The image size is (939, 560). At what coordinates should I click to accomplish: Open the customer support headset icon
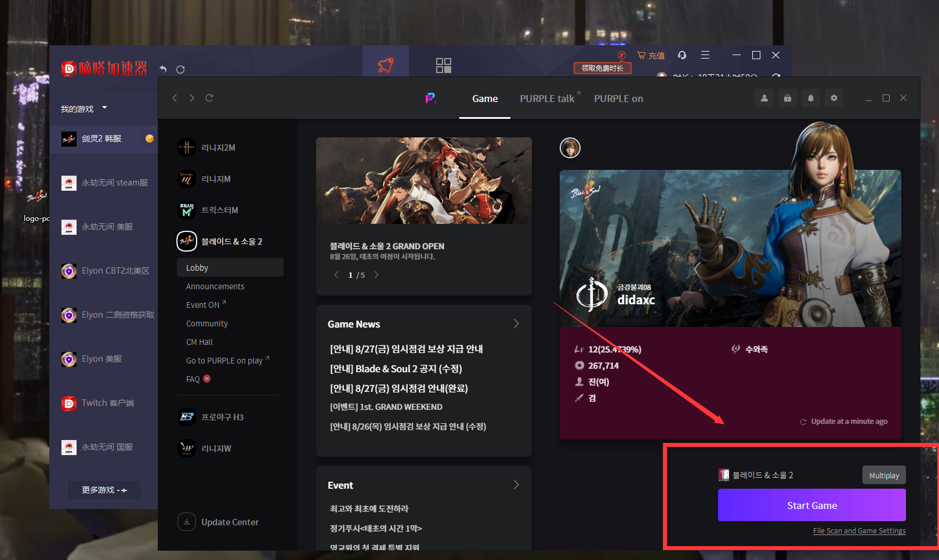click(x=682, y=55)
